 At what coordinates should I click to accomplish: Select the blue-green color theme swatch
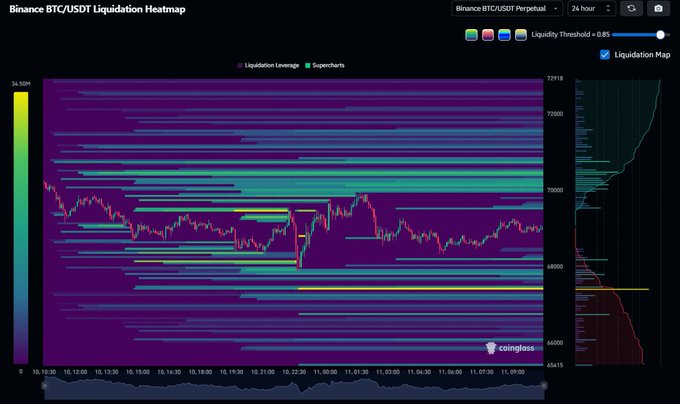(x=504, y=35)
